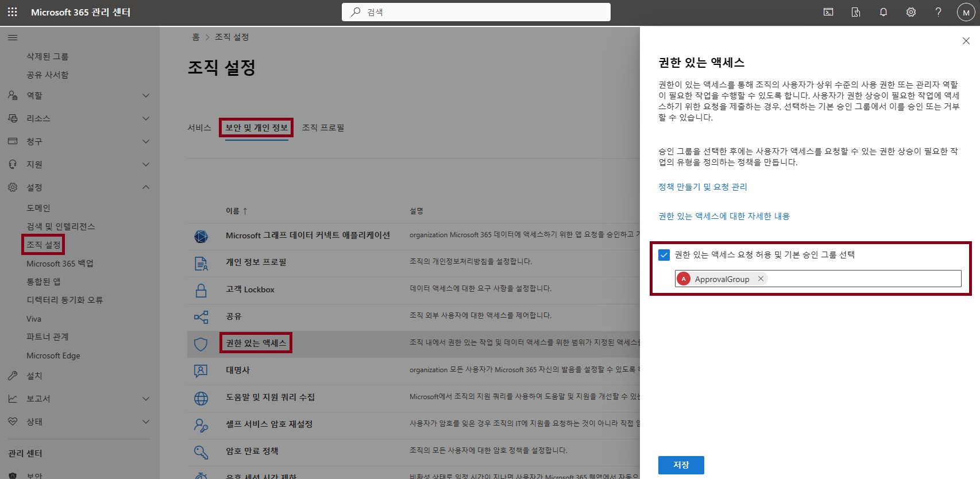Switch to the 서비스 tab
The image size is (980, 479).
pos(199,128)
